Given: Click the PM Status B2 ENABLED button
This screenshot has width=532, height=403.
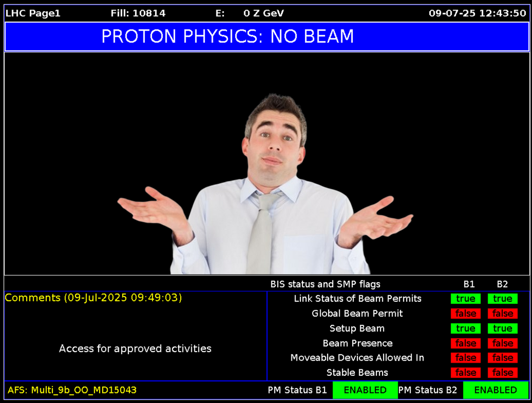Looking at the screenshot, I should [495, 390].
